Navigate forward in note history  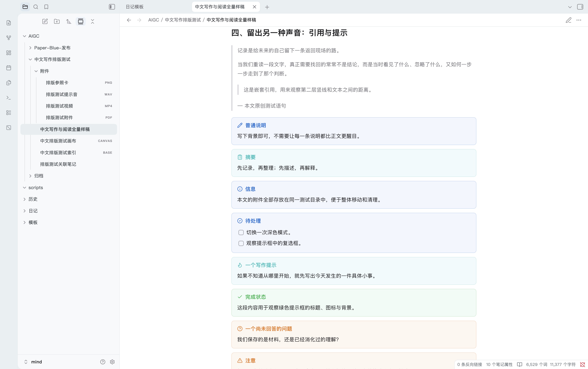coord(139,20)
